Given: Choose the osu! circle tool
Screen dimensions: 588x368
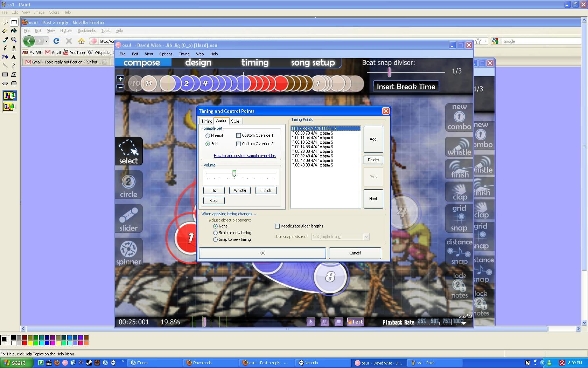Looking at the screenshot, I should pos(128,185).
